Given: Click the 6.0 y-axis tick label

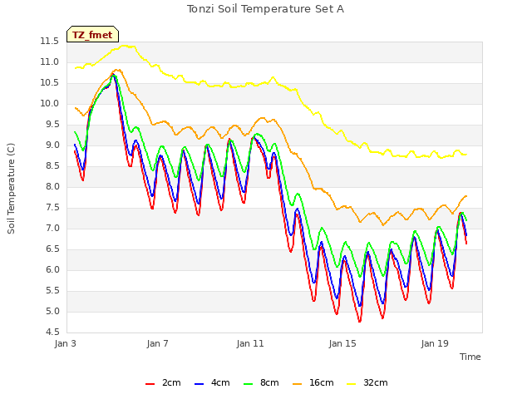Looking at the screenshot, I should click(x=52, y=269).
